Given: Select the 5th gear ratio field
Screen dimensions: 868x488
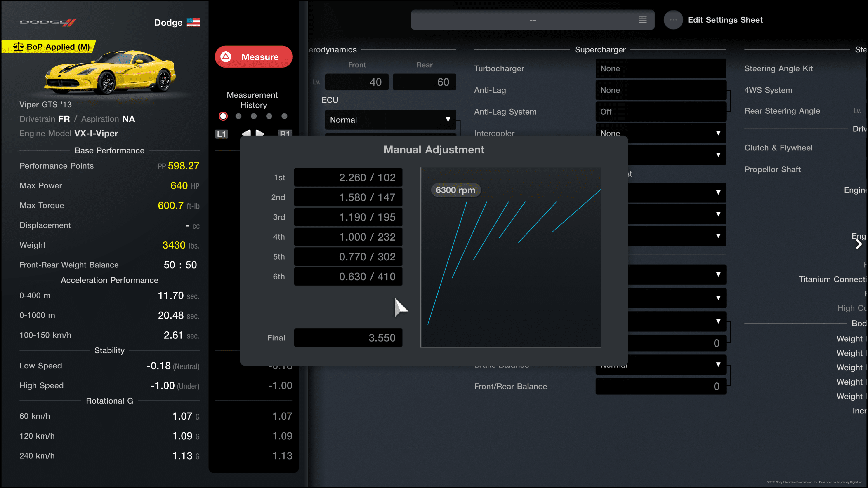Looking at the screenshot, I should click(x=348, y=257).
